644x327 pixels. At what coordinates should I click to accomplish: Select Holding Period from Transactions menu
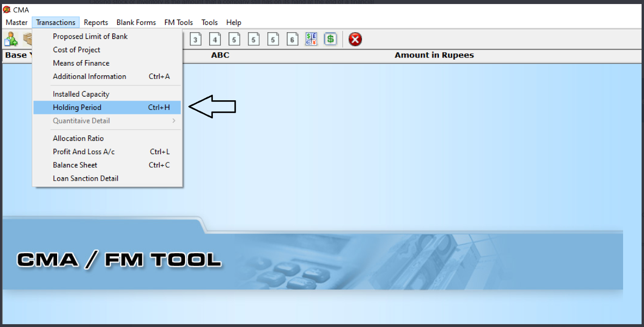[x=77, y=108]
